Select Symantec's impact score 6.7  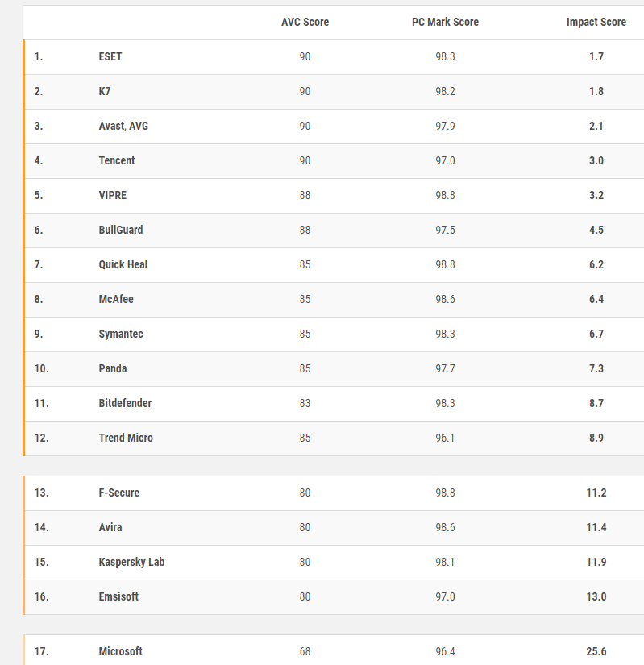pos(596,334)
